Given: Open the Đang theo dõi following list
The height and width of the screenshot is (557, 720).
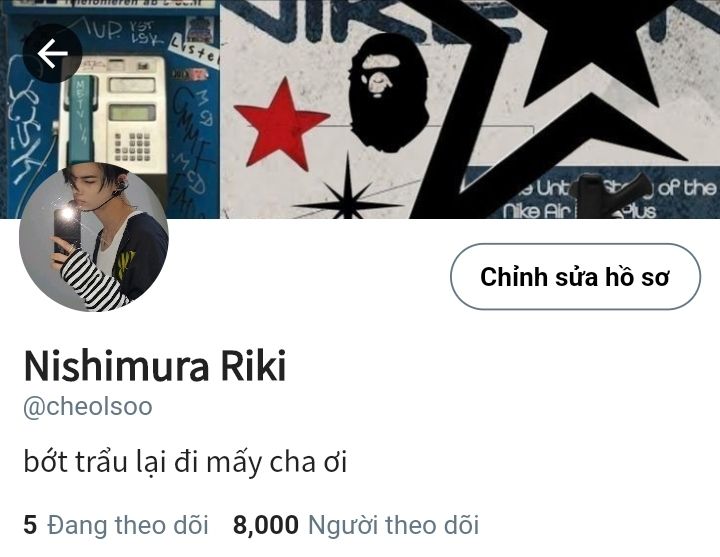Looking at the screenshot, I should (x=116, y=525).
